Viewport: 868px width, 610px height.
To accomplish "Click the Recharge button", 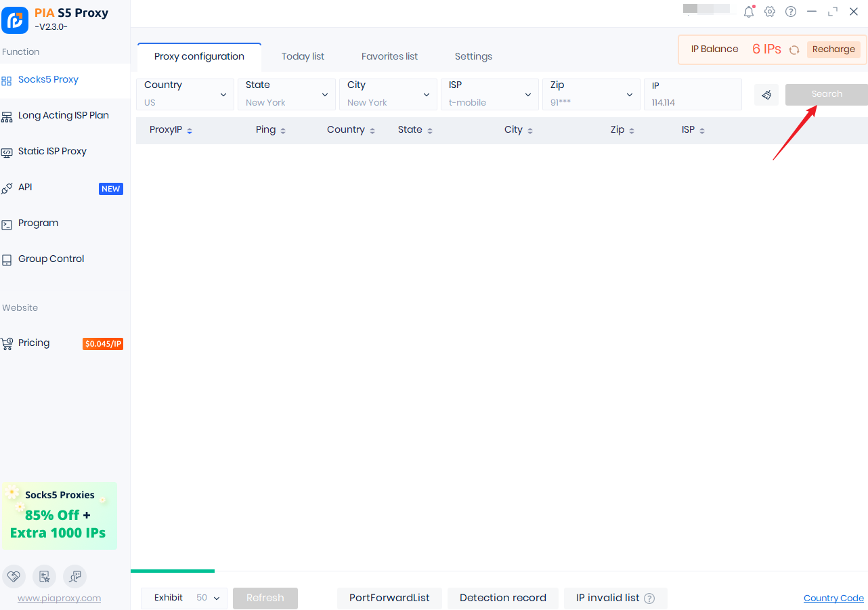I will [x=833, y=49].
